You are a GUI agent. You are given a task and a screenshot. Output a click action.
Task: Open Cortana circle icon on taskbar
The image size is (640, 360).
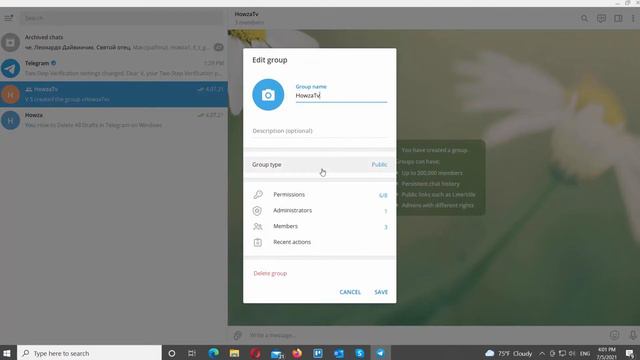pyautogui.click(x=172, y=353)
